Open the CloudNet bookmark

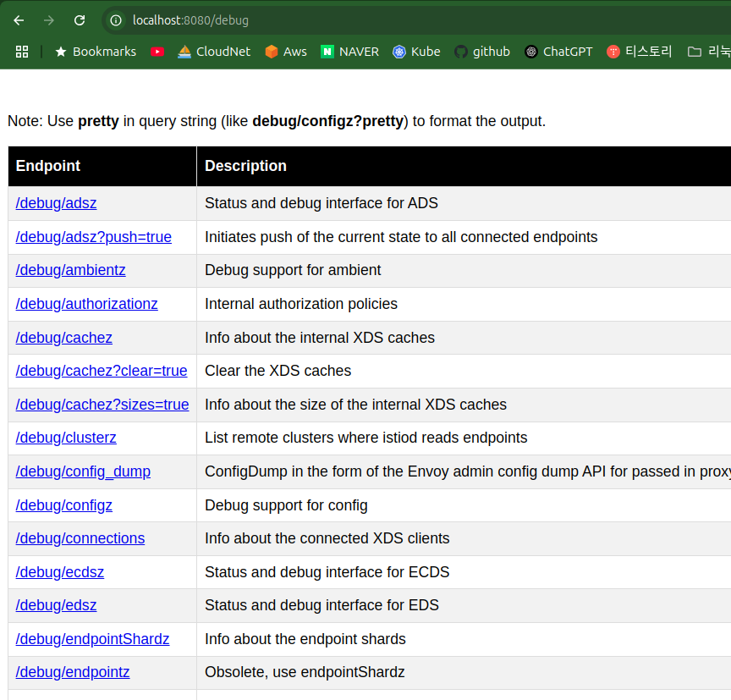coord(214,52)
